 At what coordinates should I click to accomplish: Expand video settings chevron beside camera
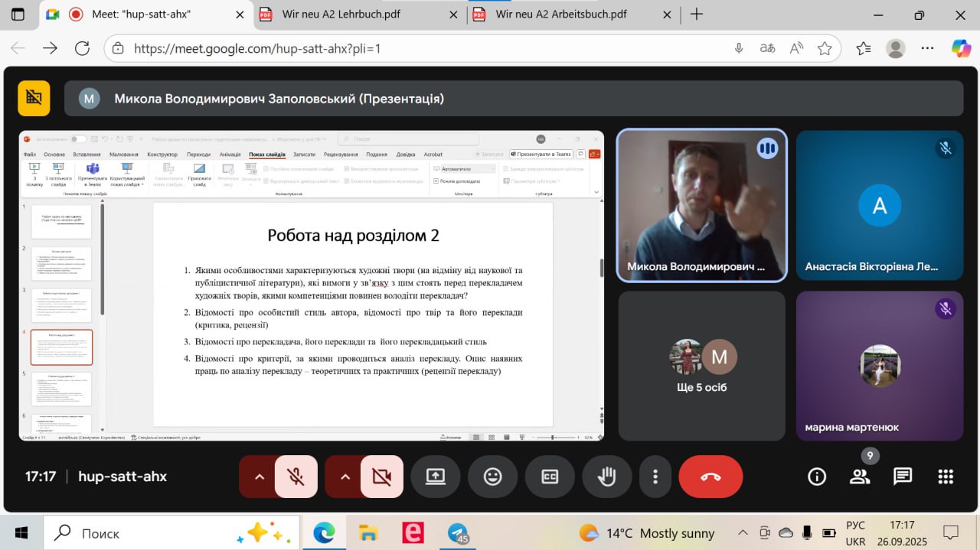[345, 477]
